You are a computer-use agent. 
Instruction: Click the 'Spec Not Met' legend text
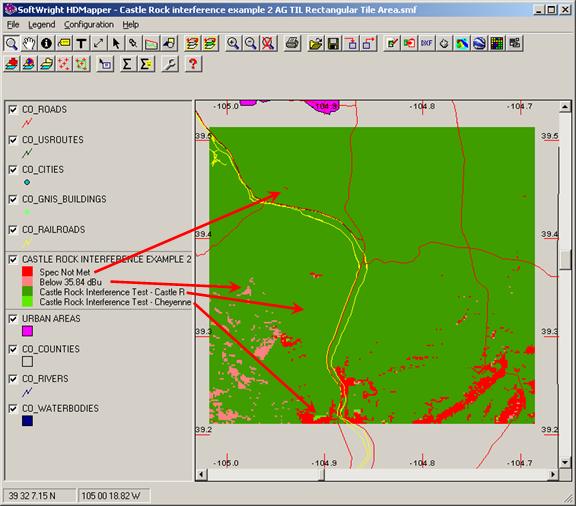(65, 272)
